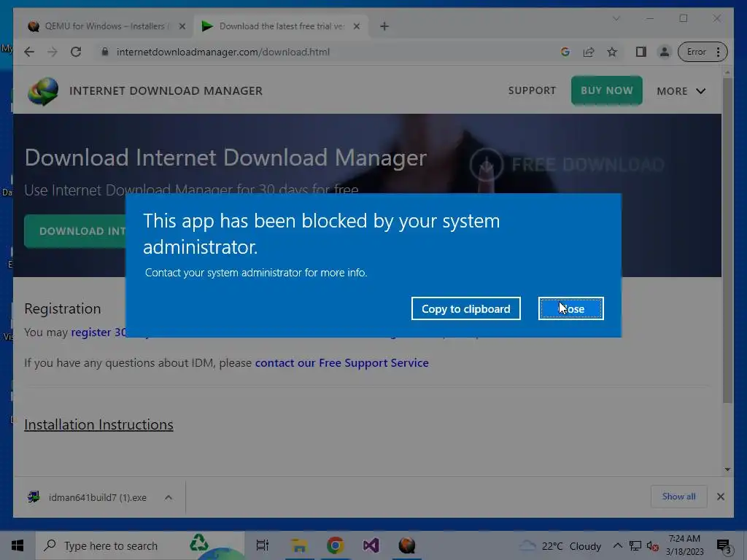This screenshot has height=560, width=747.
Task: Open the Chrome Error menu button
Action: click(x=703, y=52)
